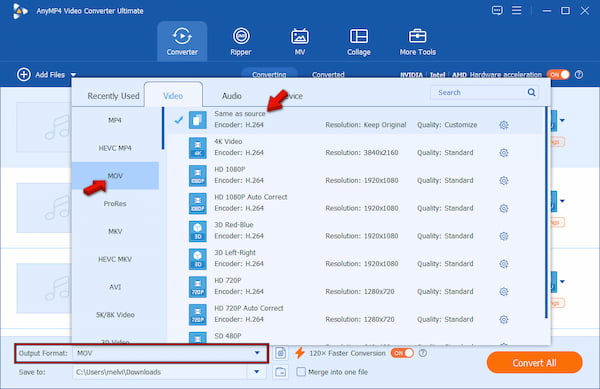Screen dimensions: 600x389
Task: Switch to Recently Used tab
Action: 113,96
